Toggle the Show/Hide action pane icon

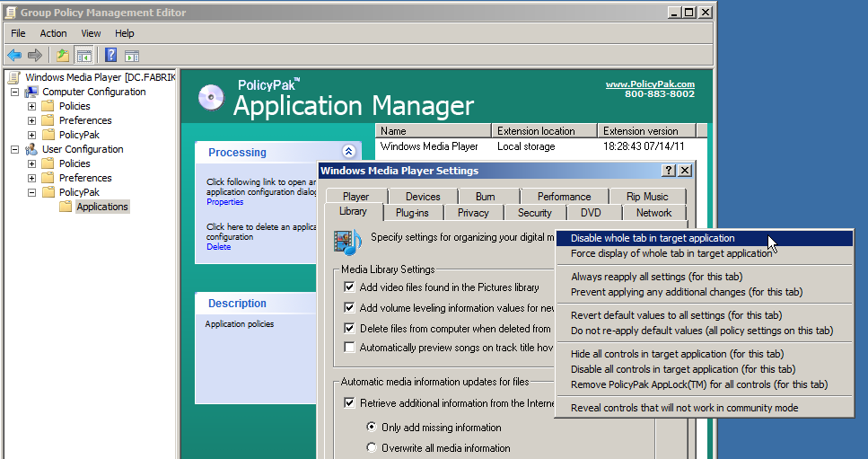(132, 56)
